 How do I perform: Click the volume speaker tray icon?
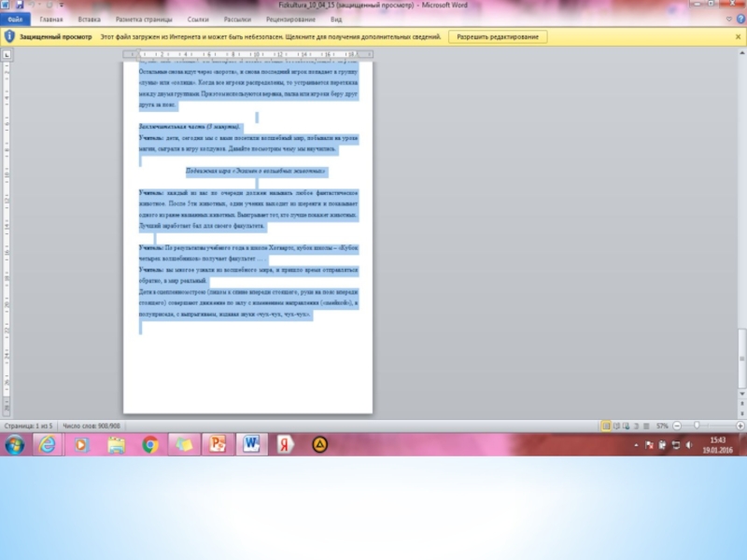click(689, 445)
